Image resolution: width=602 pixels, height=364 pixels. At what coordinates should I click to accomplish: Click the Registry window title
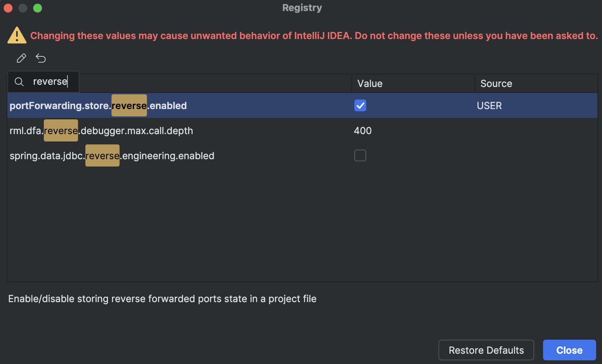tap(302, 8)
